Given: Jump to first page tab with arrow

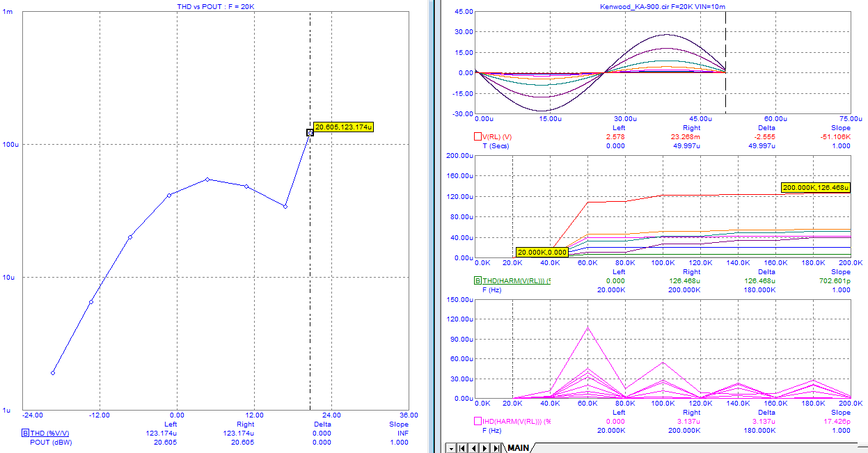Looking at the screenshot, I should [462, 448].
